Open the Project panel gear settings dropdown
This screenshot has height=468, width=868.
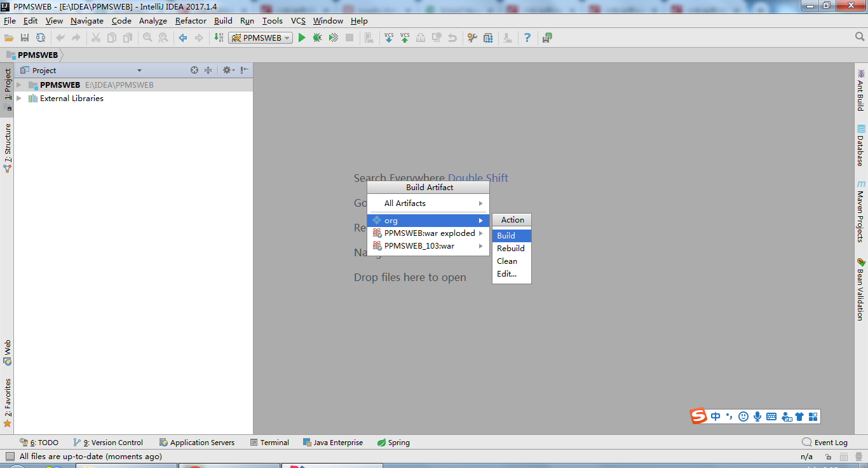tap(228, 70)
